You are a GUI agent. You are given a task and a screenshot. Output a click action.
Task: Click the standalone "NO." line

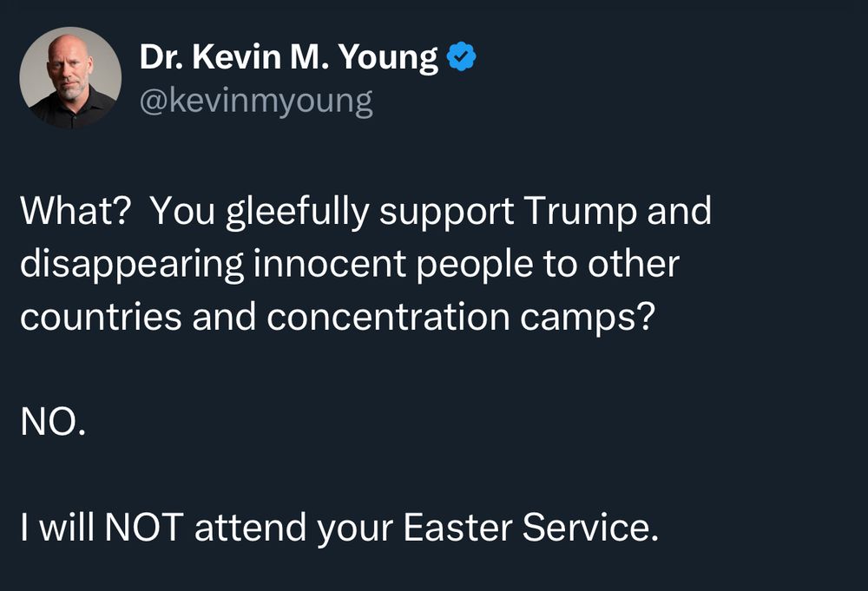pos(53,422)
